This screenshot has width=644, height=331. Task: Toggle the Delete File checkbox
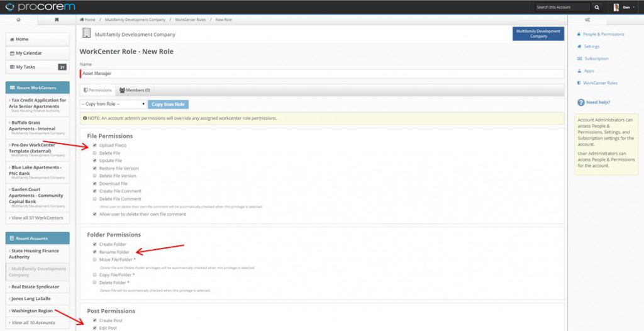(x=95, y=153)
